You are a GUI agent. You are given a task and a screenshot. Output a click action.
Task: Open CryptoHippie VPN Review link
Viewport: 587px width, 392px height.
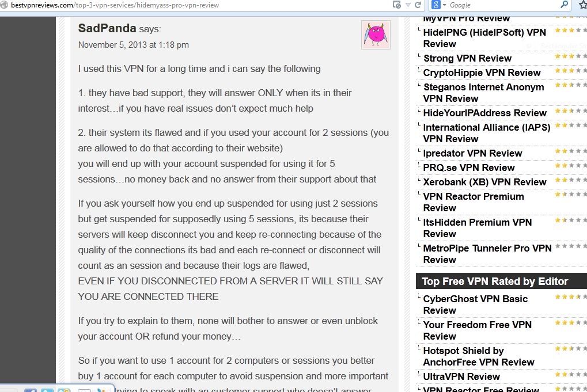coord(482,73)
